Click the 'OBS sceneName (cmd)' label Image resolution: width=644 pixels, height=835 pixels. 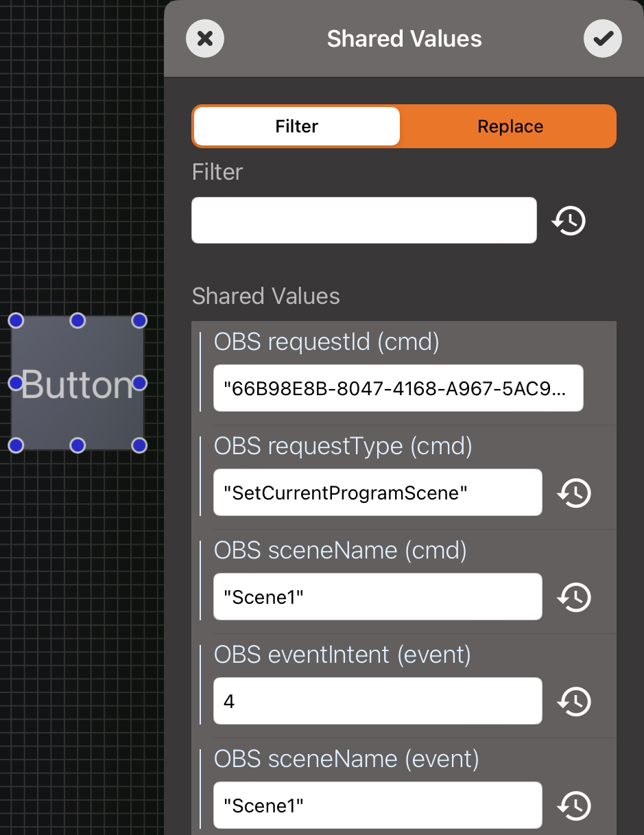click(340, 550)
